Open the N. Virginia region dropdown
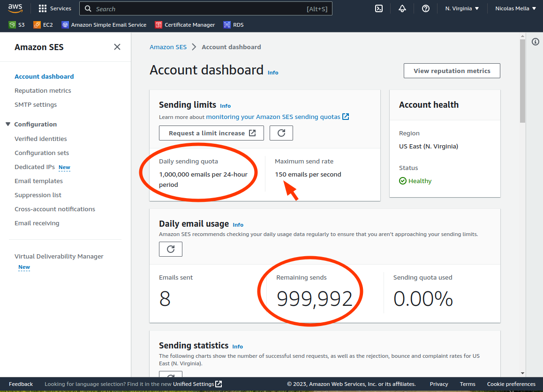This screenshot has width=543, height=392. 462,8
